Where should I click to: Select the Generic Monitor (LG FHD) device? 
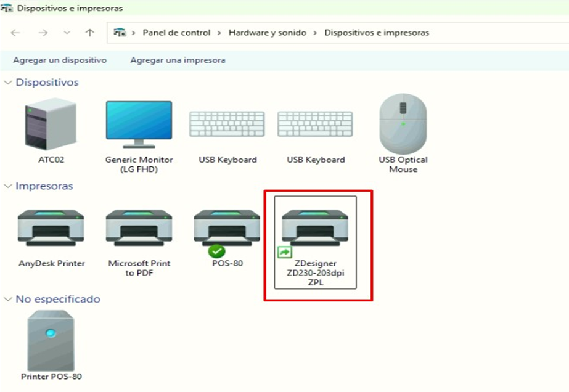[x=139, y=125]
